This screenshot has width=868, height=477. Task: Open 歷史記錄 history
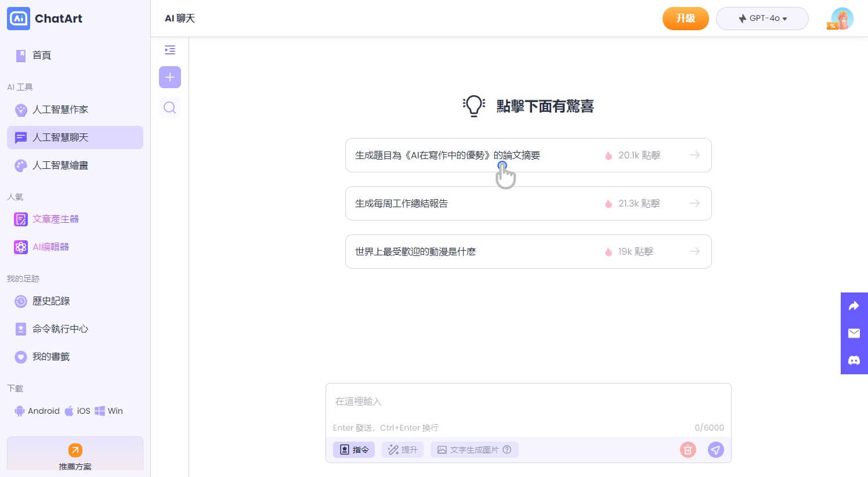click(x=75, y=301)
